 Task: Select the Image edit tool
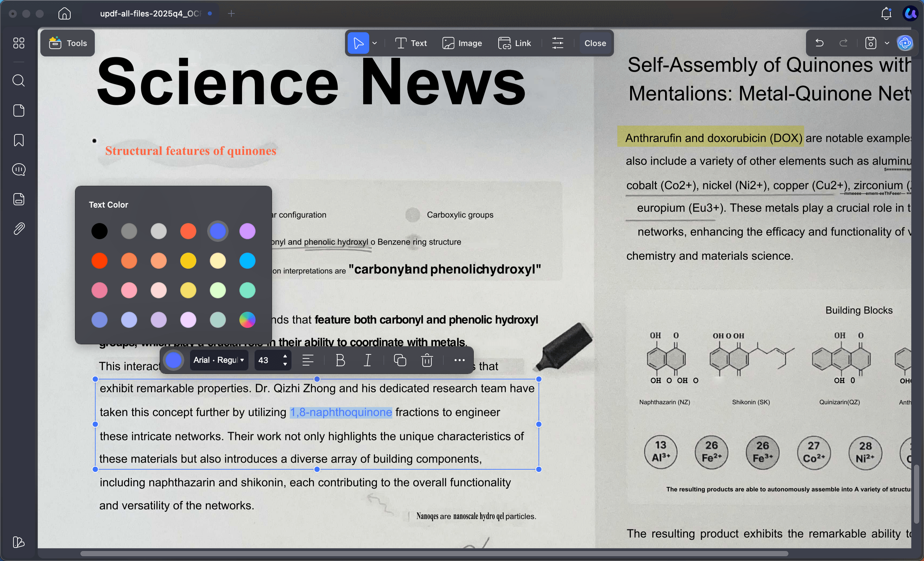coord(462,43)
